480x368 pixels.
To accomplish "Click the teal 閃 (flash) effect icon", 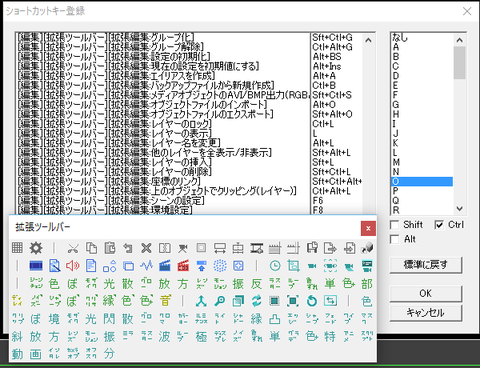I will 109,319.
